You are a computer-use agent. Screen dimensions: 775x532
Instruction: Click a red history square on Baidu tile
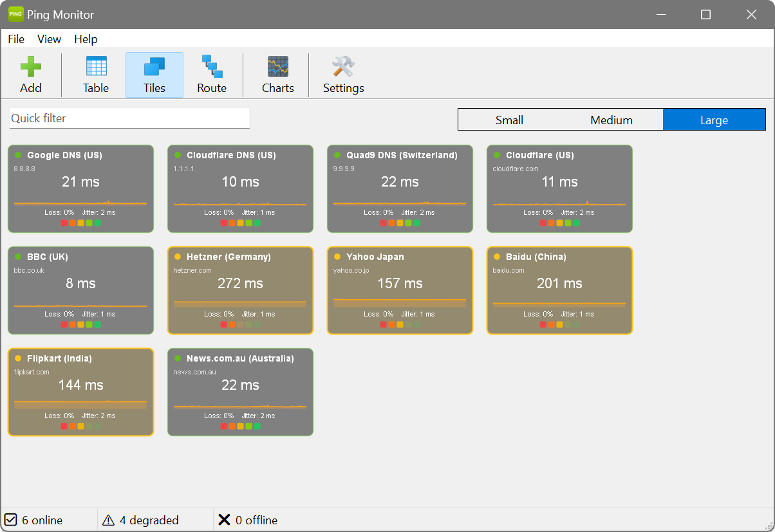click(x=543, y=324)
